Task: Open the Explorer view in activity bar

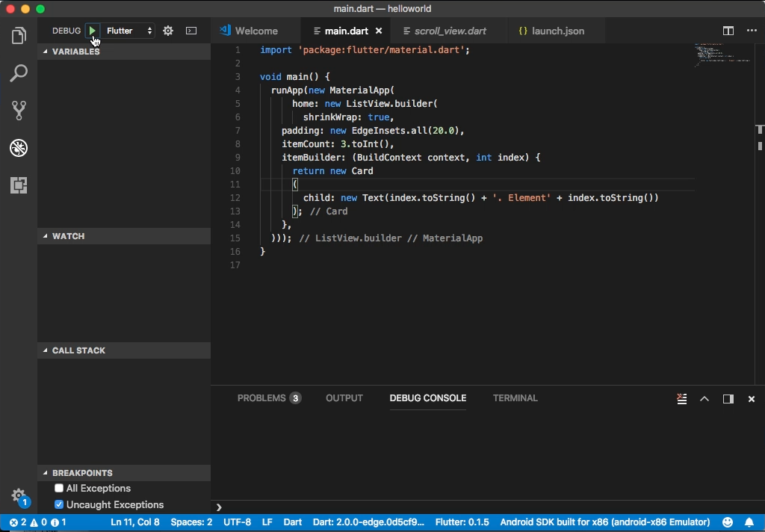Action: click(x=19, y=36)
